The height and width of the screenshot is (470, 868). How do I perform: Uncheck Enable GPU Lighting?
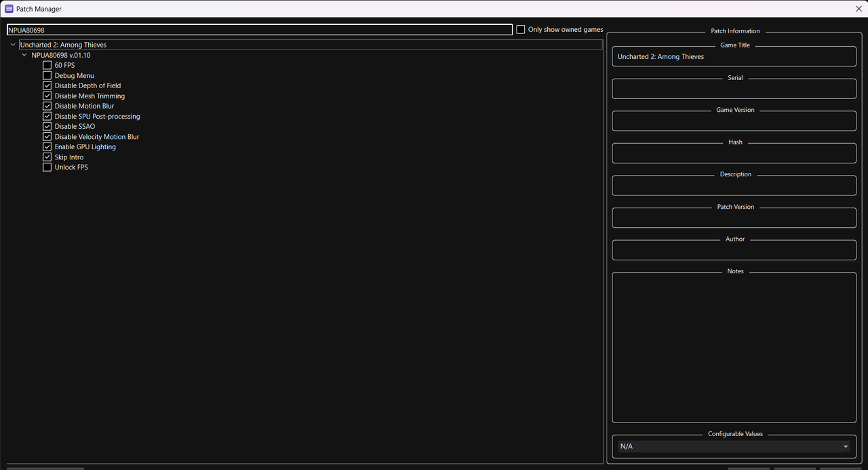click(x=47, y=146)
